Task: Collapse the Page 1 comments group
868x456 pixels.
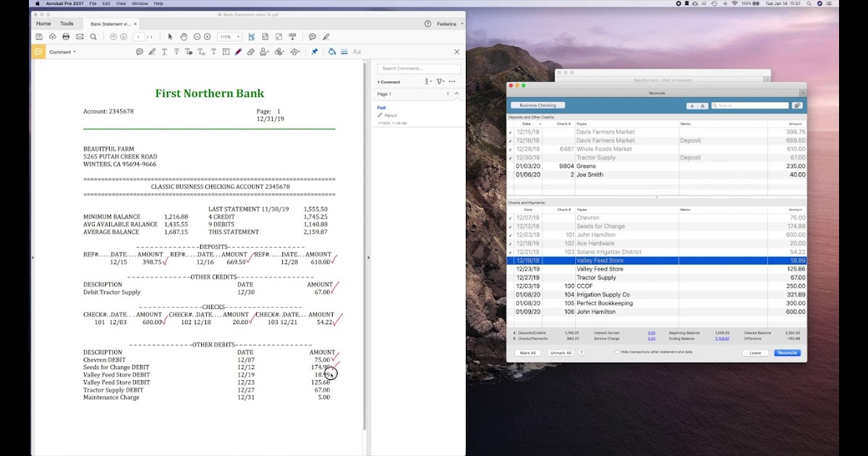Action: [456, 94]
